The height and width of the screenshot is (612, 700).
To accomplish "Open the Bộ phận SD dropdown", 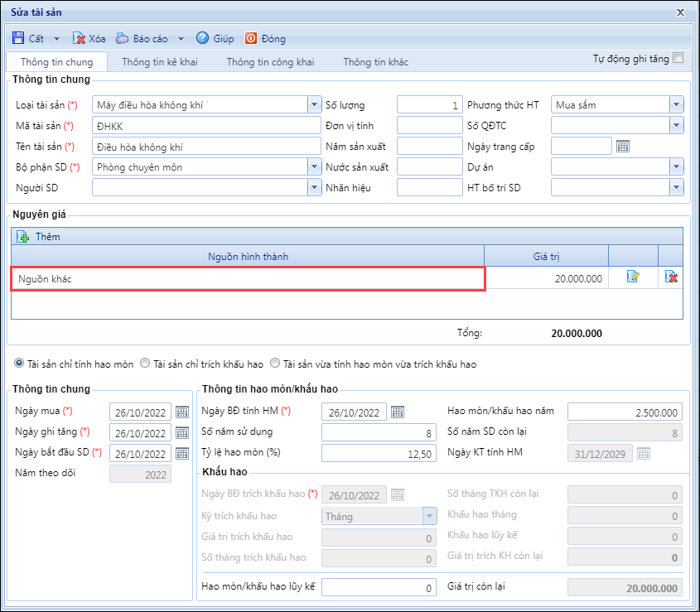I will 314,166.
